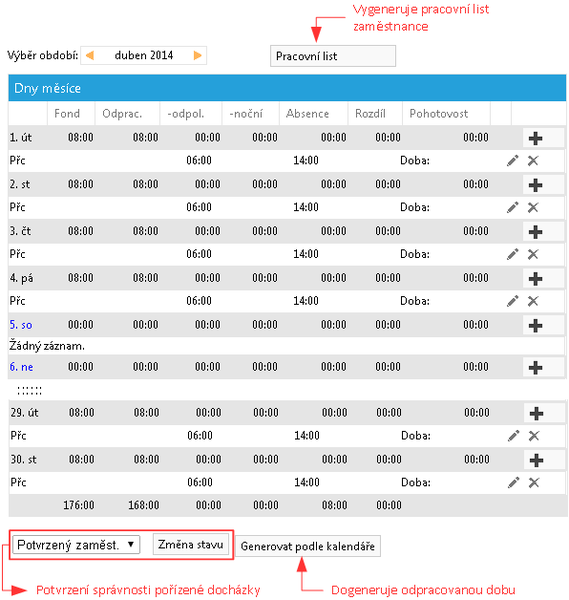Edit the Přc record under 3. čt
Screen dimensions: 569x600
tap(512, 254)
